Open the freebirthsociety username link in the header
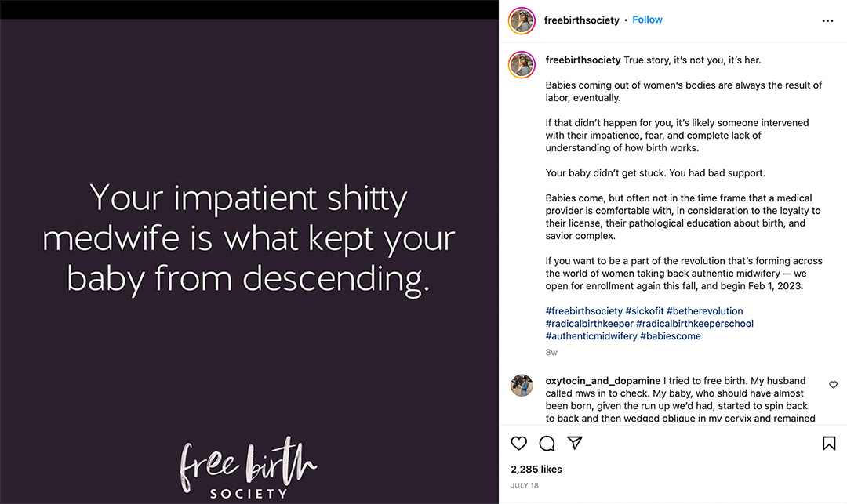The image size is (847, 504). (583, 20)
